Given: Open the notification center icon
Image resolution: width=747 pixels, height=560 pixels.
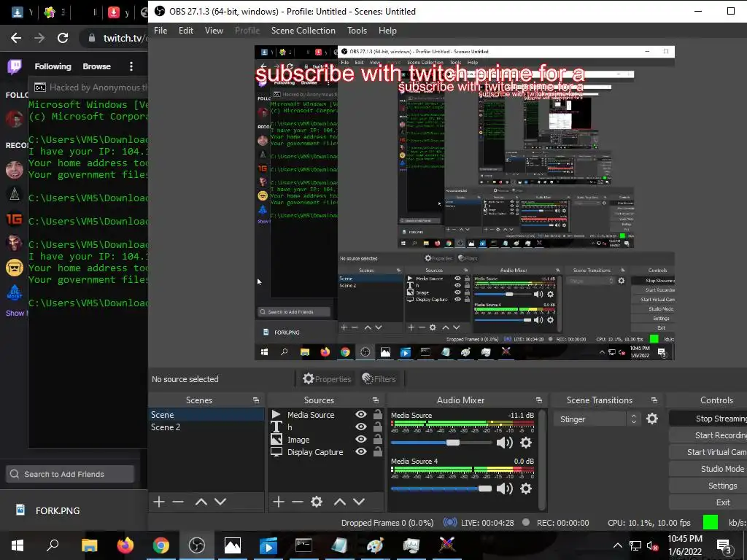Looking at the screenshot, I should 724,545.
